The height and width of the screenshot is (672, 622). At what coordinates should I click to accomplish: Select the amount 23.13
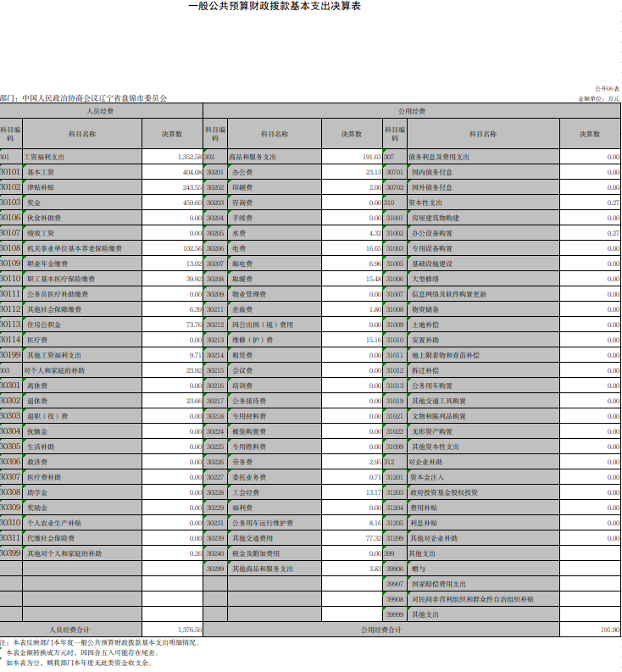point(374,172)
